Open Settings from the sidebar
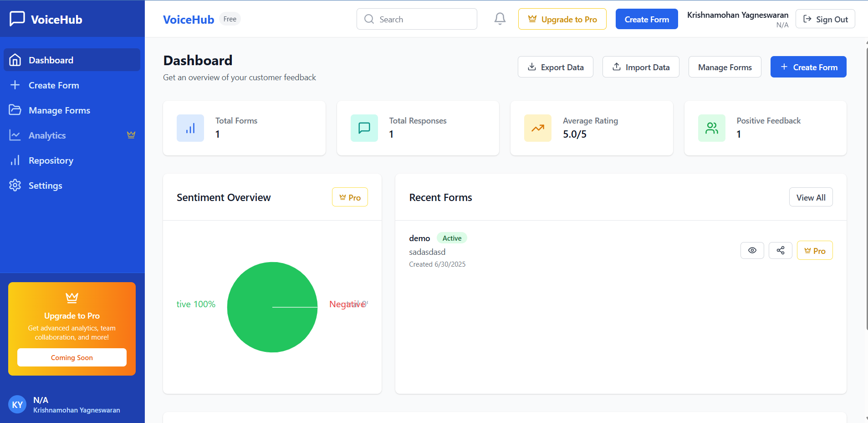The width and height of the screenshot is (868, 423). (x=72, y=185)
